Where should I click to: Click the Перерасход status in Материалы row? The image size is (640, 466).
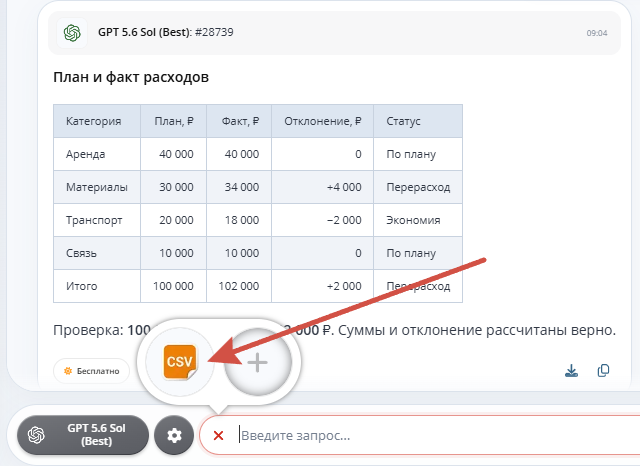pyautogui.click(x=418, y=187)
